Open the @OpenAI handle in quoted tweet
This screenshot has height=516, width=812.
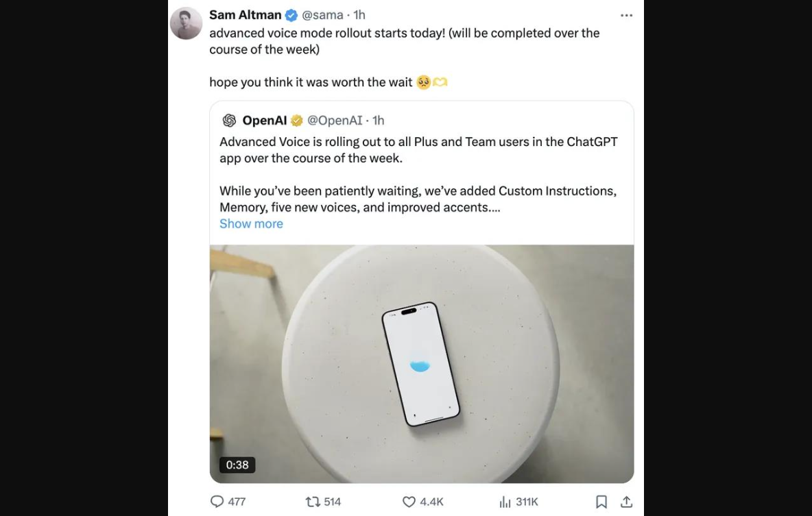[x=335, y=121]
